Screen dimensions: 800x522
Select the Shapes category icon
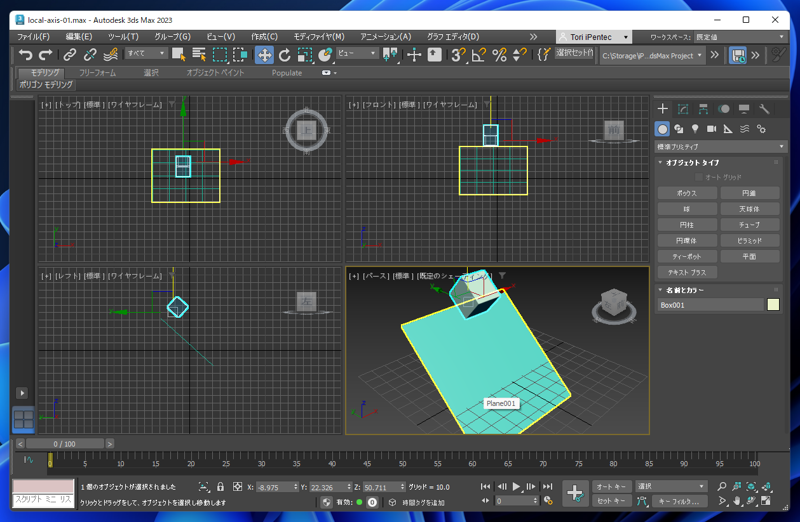click(x=679, y=129)
